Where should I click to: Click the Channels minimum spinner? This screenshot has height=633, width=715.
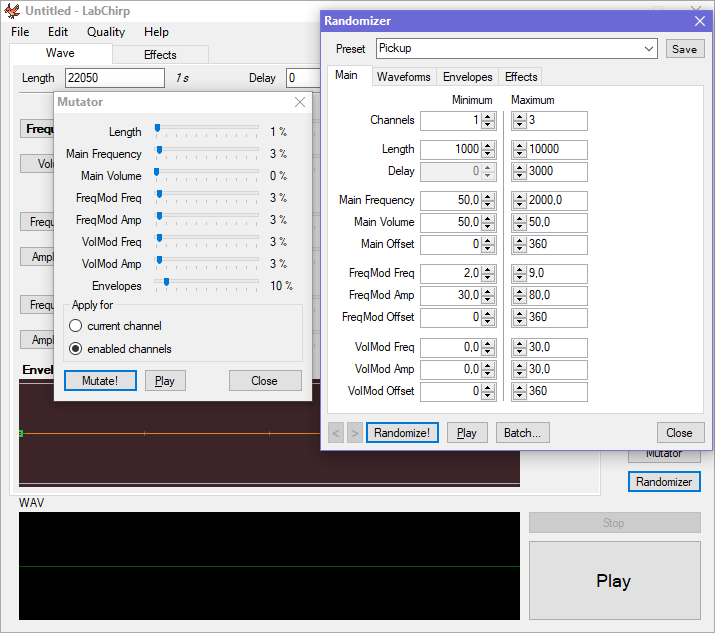pos(488,120)
